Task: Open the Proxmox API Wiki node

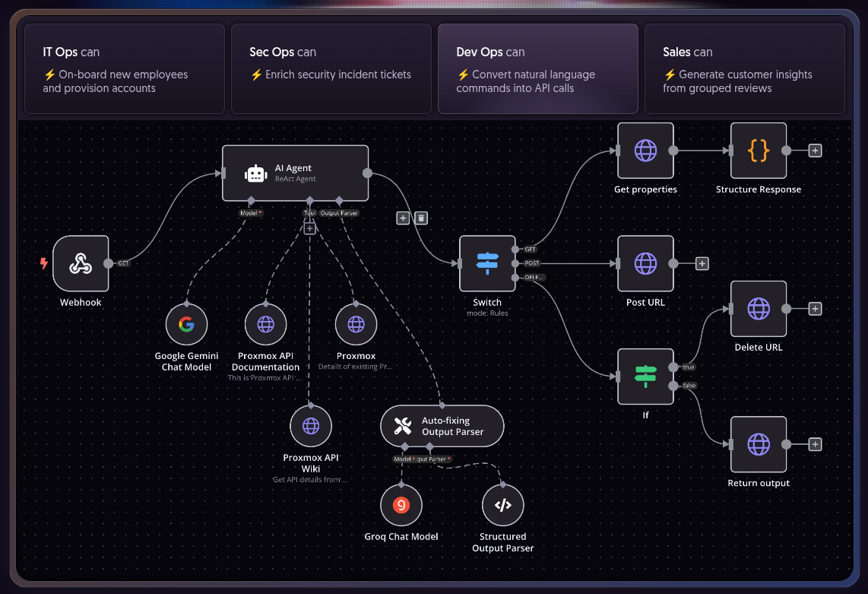Action: click(310, 426)
